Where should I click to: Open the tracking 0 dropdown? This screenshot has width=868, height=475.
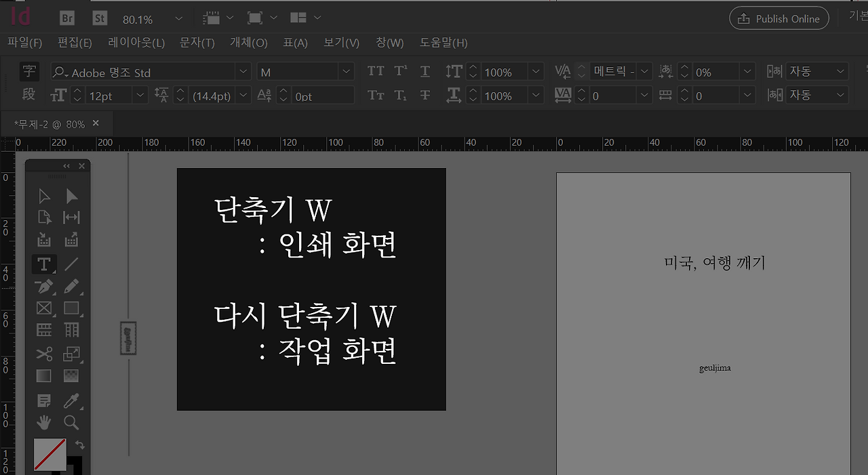pyautogui.click(x=645, y=96)
